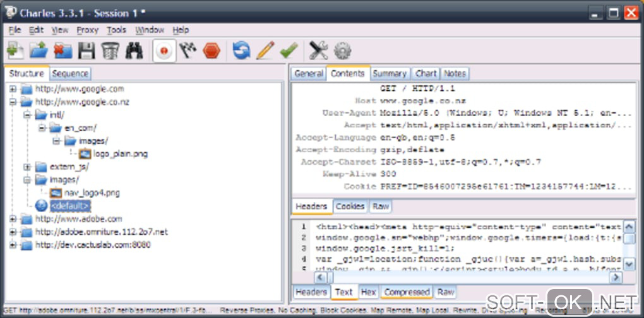Open the Window menu
Image resolution: width=644 pixels, height=318 pixels.
(150, 30)
